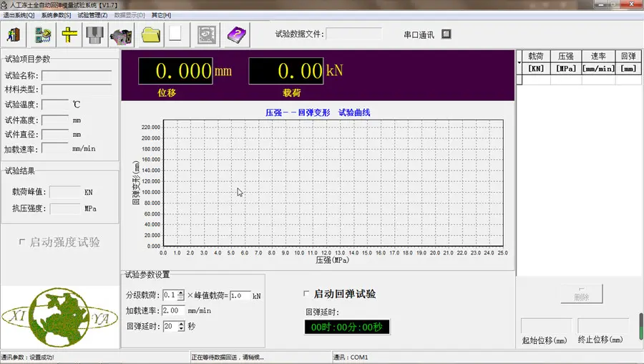644x364 pixels.
Task: Click the green vertical scrollbar at right edge
Action: 641,327
